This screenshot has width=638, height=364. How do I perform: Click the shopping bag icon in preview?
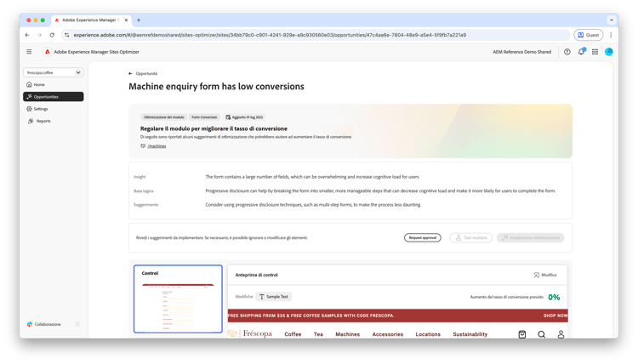coord(522,334)
